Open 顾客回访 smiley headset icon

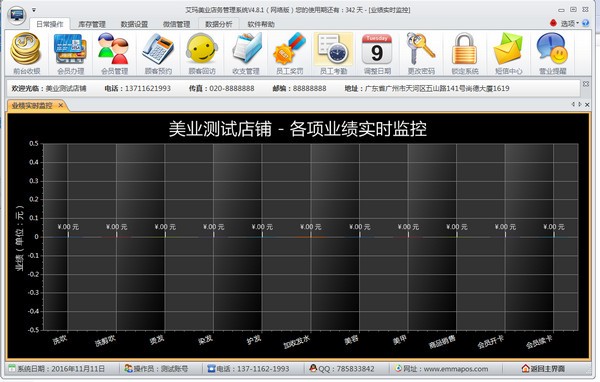tap(202, 53)
